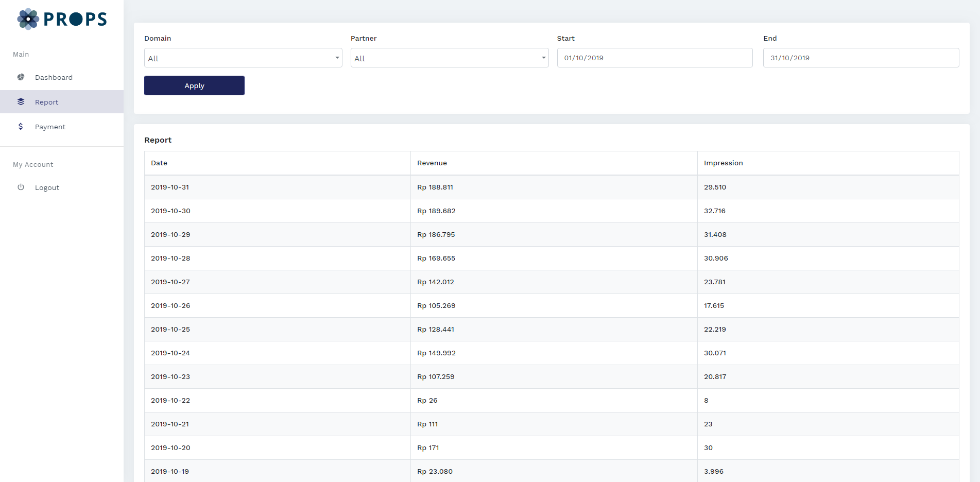Click the Logout power icon
This screenshot has height=482, width=980.
point(21,187)
